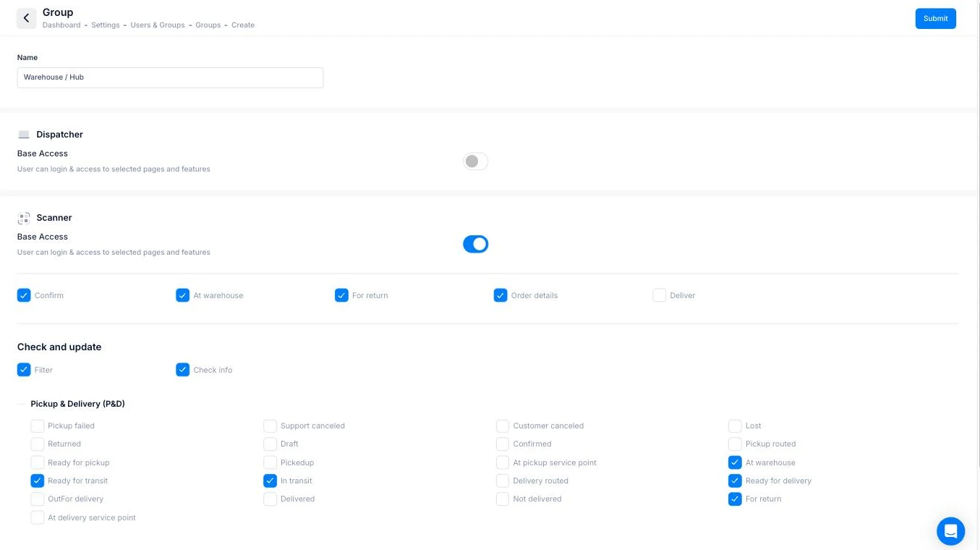This screenshot has width=980, height=550.
Task: Uncheck At warehouse in Pickup & Delivery list
Action: click(735, 462)
